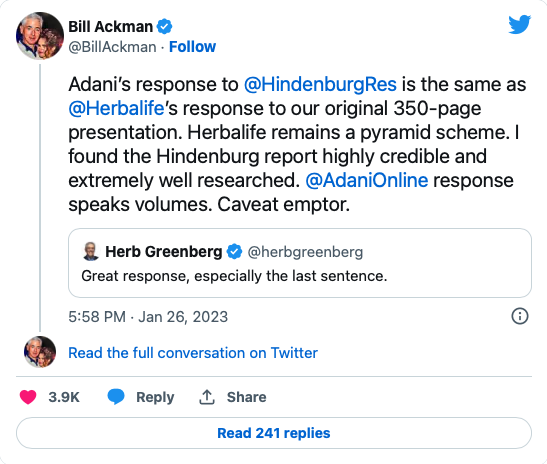547x464 pixels.
Task: Click the @herbgreenberg handle
Action: (305, 252)
